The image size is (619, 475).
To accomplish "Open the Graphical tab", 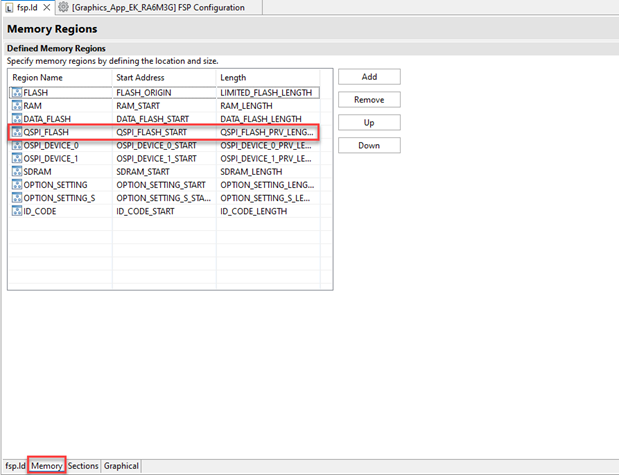I will pos(121,466).
